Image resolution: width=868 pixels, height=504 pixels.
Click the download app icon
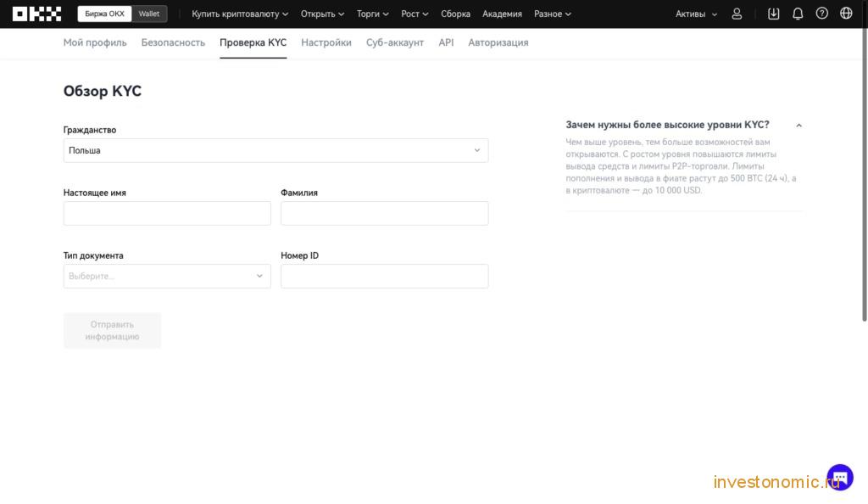click(773, 14)
